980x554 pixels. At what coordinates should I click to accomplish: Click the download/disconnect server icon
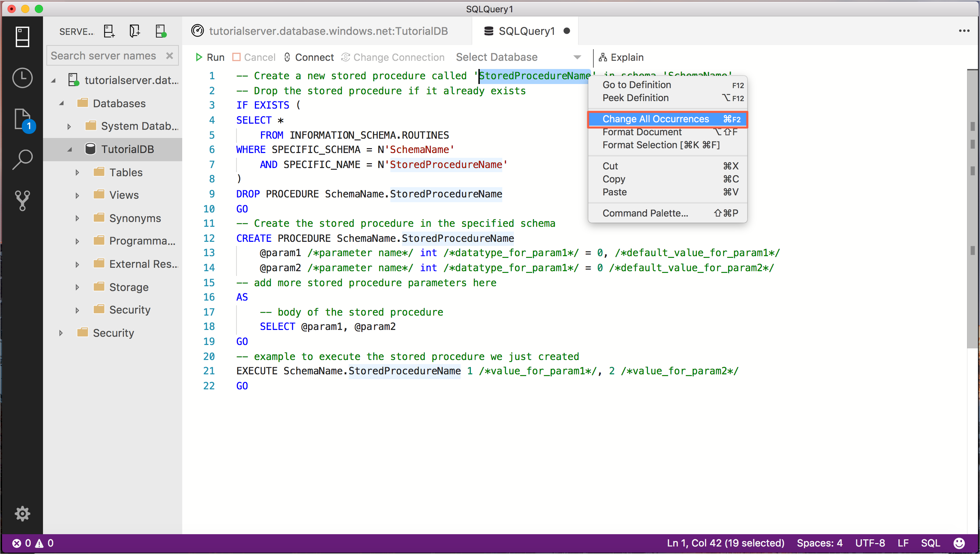(159, 32)
